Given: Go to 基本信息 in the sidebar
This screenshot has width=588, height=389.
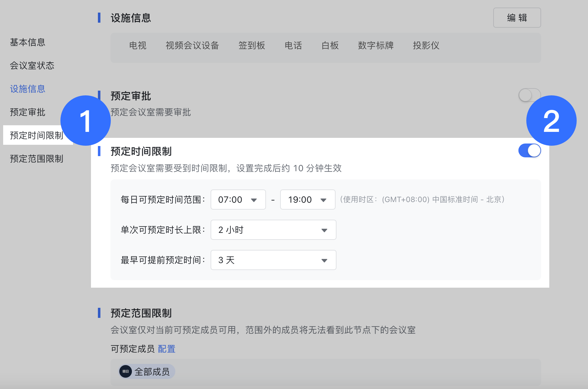Looking at the screenshot, I should click(x=28, y=42).
